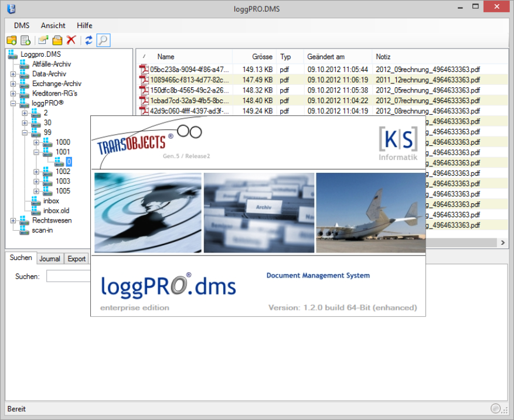Image resolution: width=514 pixels, height=420 pixels.
Task: Click the selected node 0 folder icon
Action: (59, 162)
